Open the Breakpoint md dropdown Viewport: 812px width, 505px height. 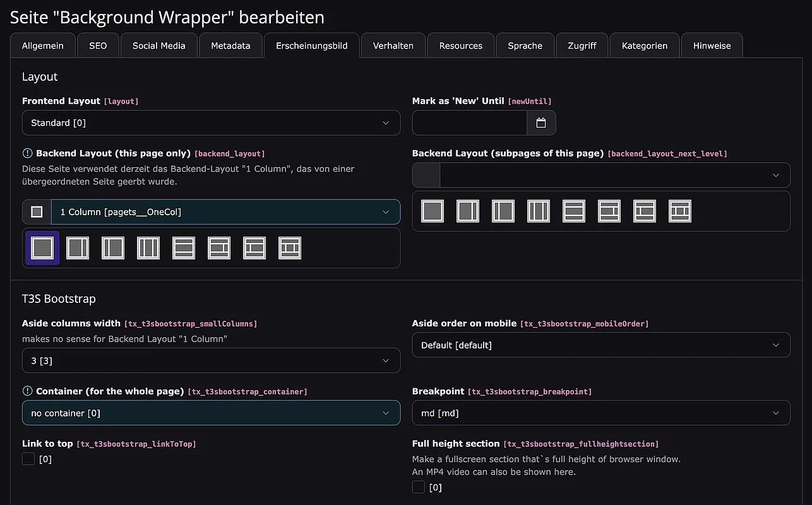(600, 413)
